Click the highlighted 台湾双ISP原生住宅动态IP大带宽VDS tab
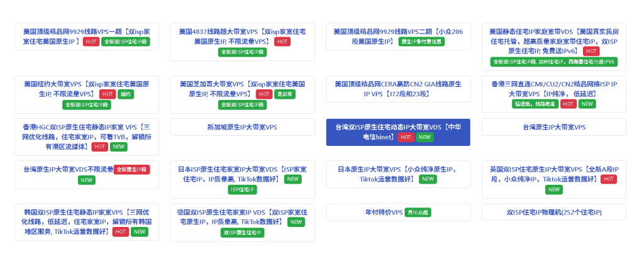This screenshot has width=644, height=254. [x=397, y=132]
